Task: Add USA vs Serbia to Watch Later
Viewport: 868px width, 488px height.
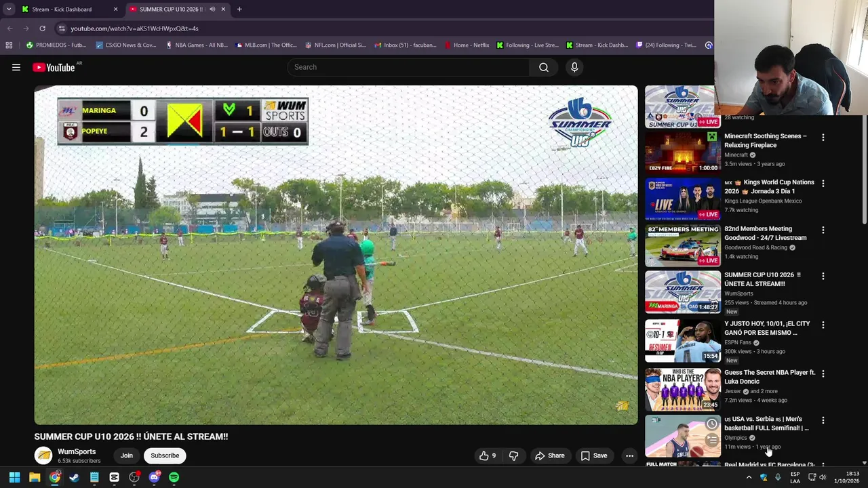Action: pos(712,424)
